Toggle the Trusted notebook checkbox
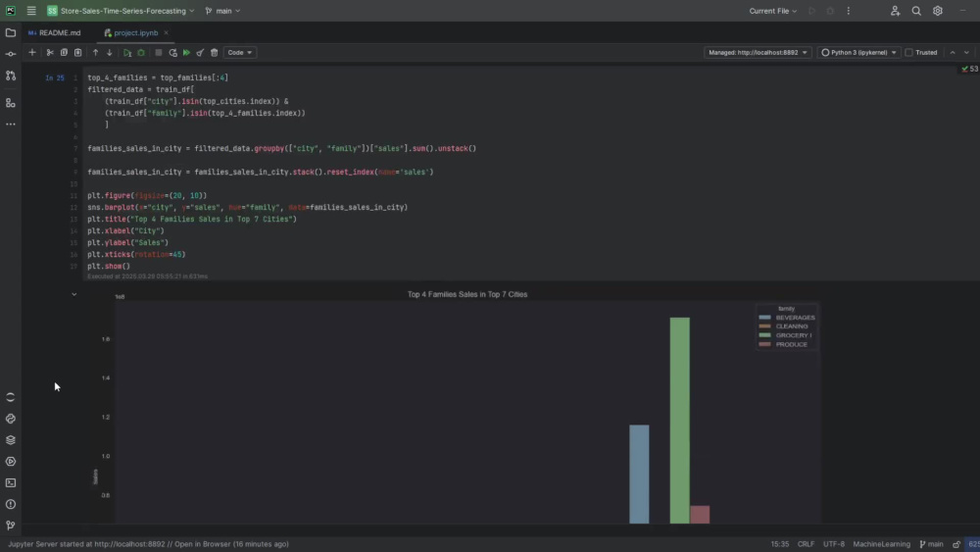 pyautogui.click(x=908, y=53)
